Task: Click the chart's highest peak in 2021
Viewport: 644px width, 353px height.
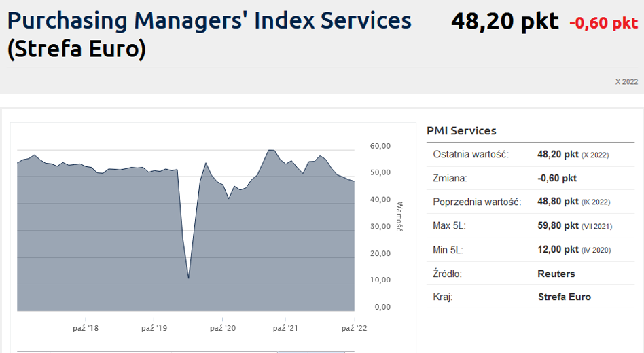Action: [x=271, y=150]
